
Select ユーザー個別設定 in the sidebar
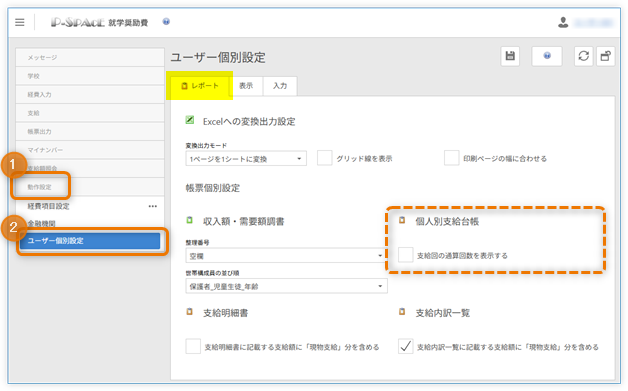click(90, 241)
